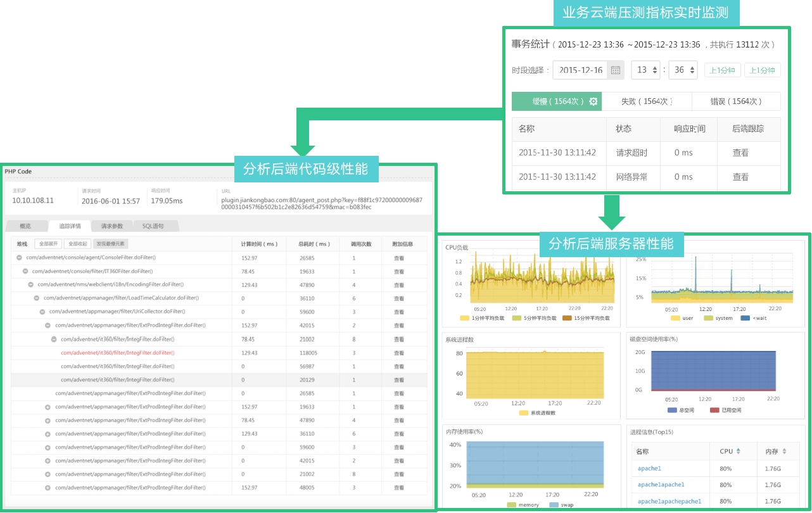Collapse the UriCollector.doFilter() node
Screen dimensions: 812x513
point(42,312)
